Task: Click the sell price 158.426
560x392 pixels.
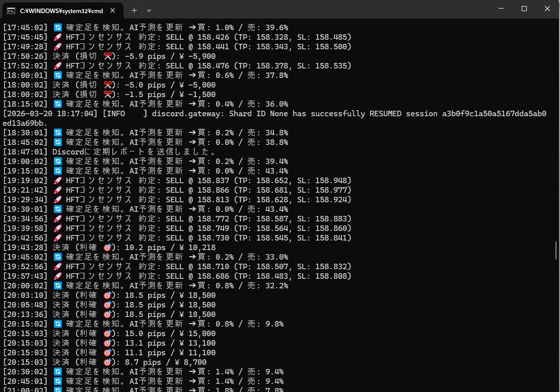Action: [x=213, y=37]
